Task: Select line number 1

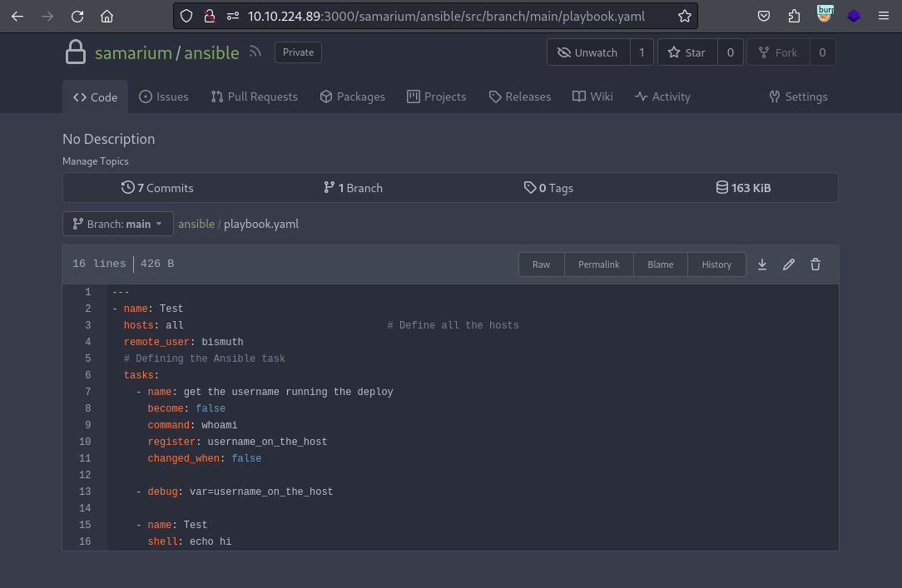Action: point(88,292)
